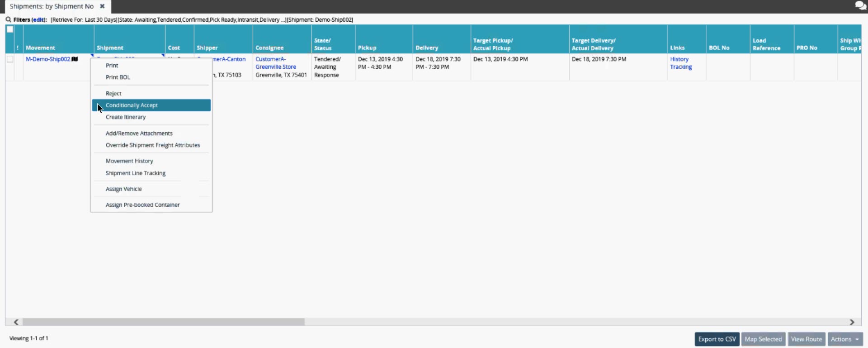Click the horizontal scrollbar thumb
Screen dimensions: 868x348
[x=163, y=322]
